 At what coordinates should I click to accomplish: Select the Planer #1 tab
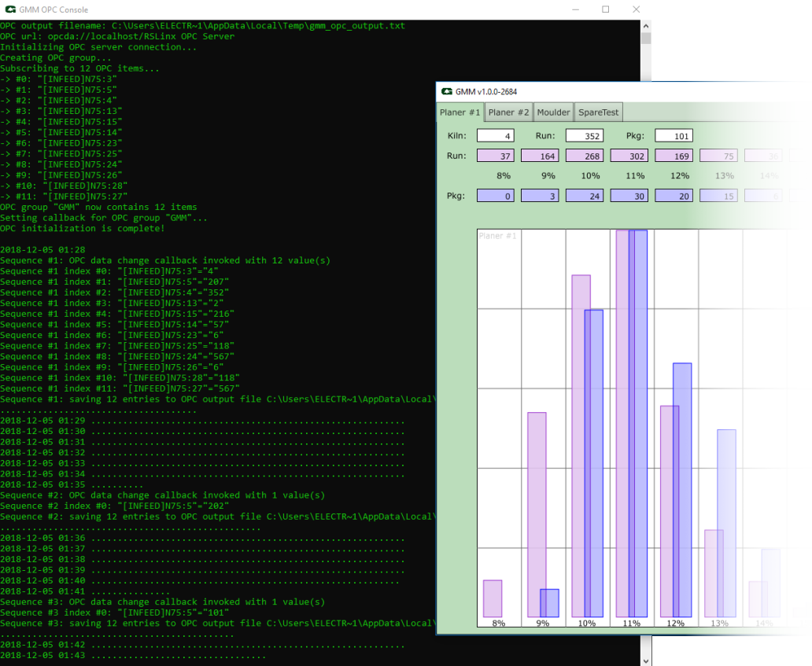coord(460,112)
